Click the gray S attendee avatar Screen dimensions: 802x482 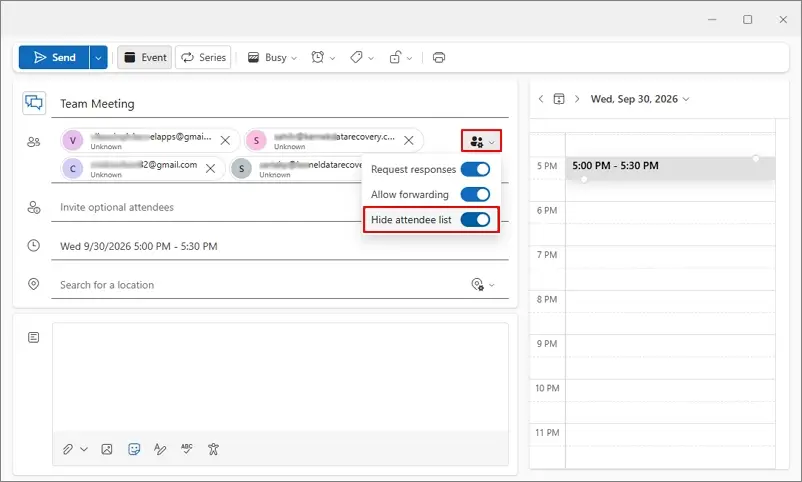pos(241,168)
